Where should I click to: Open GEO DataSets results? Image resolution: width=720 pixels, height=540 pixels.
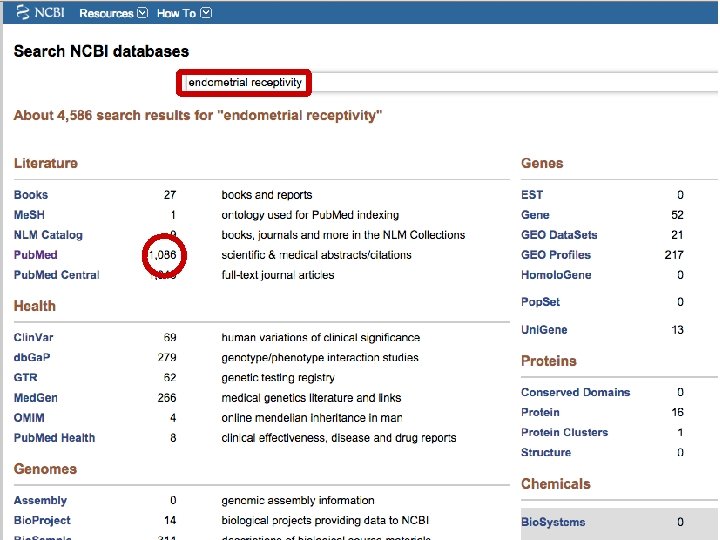coord(559,235)
